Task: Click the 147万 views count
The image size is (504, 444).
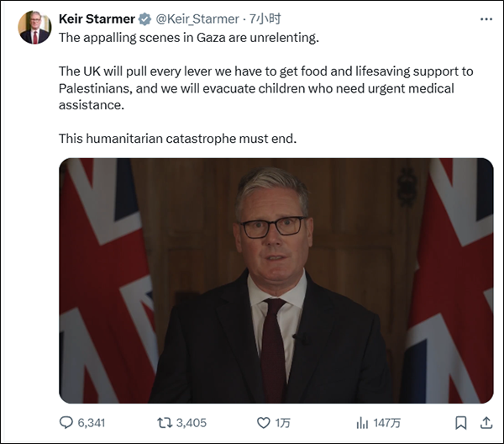Action: point(389,422)
